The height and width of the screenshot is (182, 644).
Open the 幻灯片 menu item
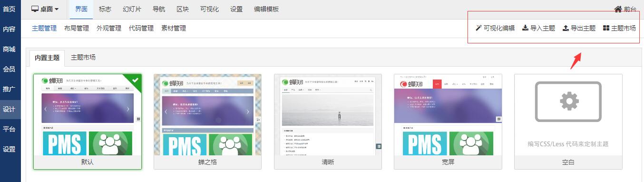click(132, 9)
